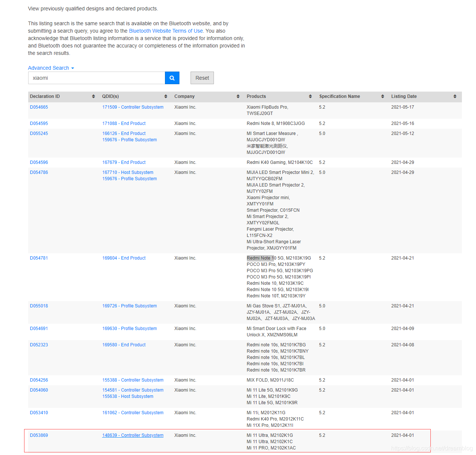
Task: Sort by Products column arrows
Action: click(x=310, y=96)
